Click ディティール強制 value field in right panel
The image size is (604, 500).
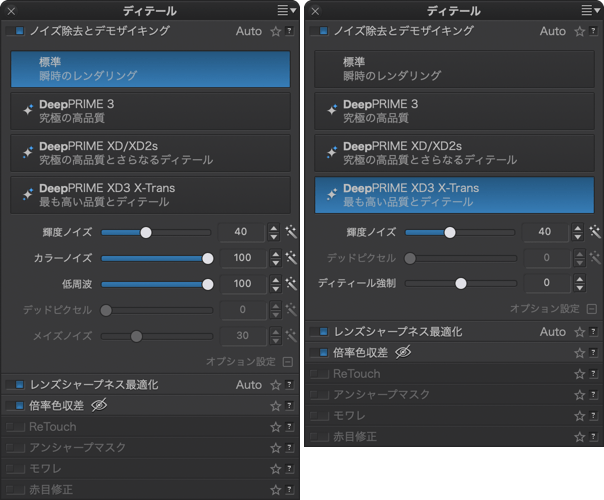click(546, 283)
